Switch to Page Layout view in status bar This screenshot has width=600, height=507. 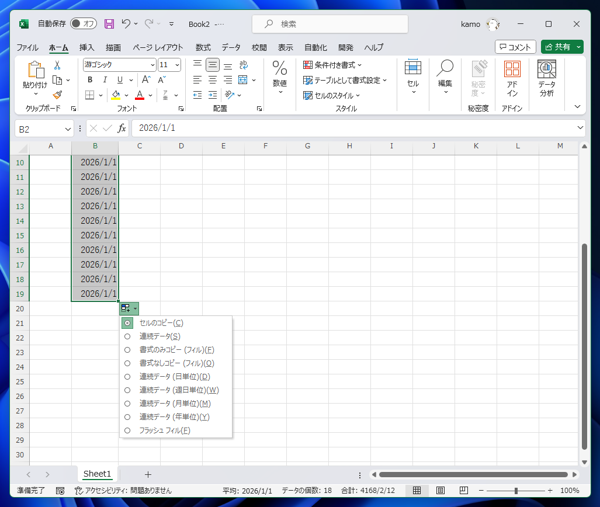coord(440,490)
